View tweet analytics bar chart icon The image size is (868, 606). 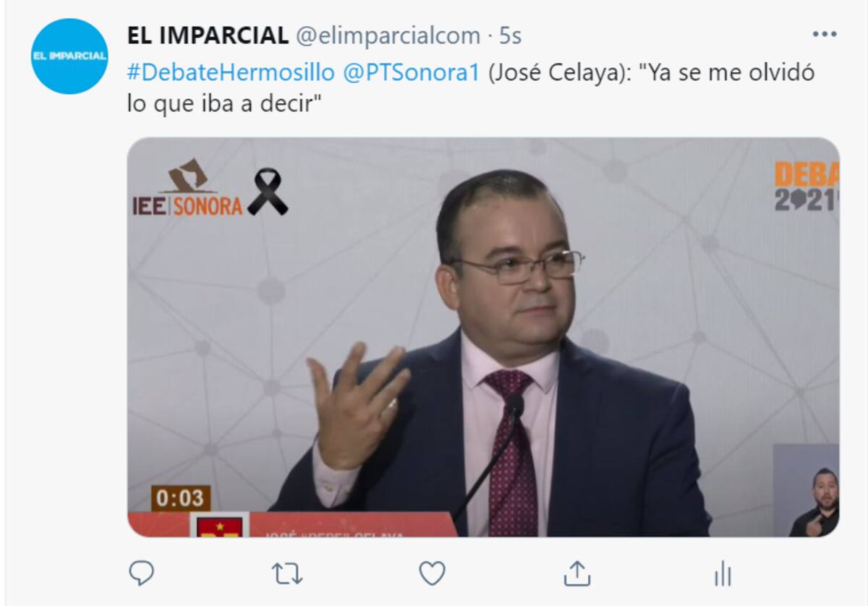723,575
